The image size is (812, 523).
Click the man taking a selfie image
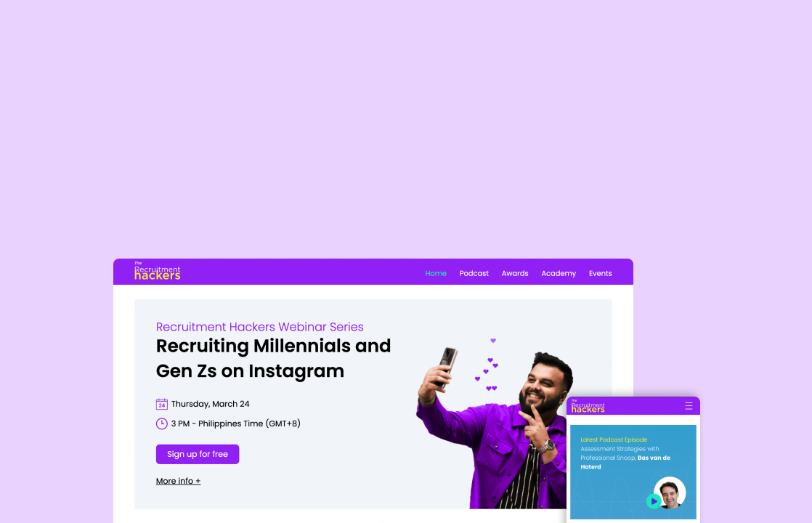click(x=495, y=428)
